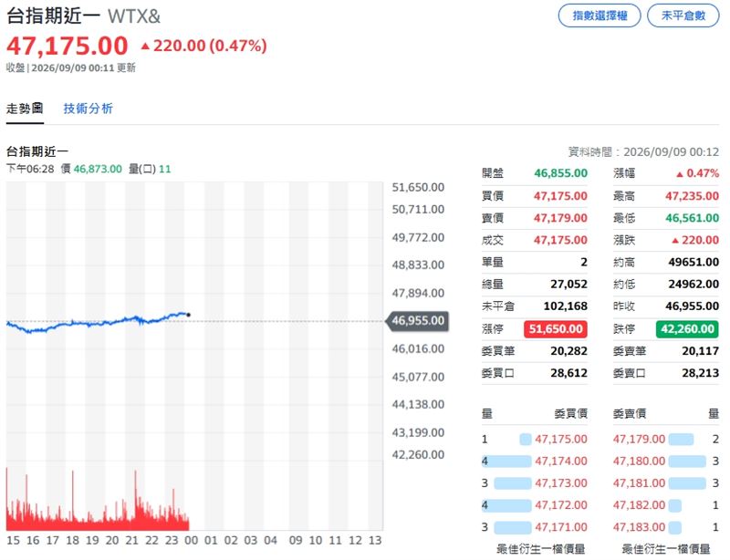Open the 未平倉數 button
Screen dimensions: 730x560
pos(683,16)
